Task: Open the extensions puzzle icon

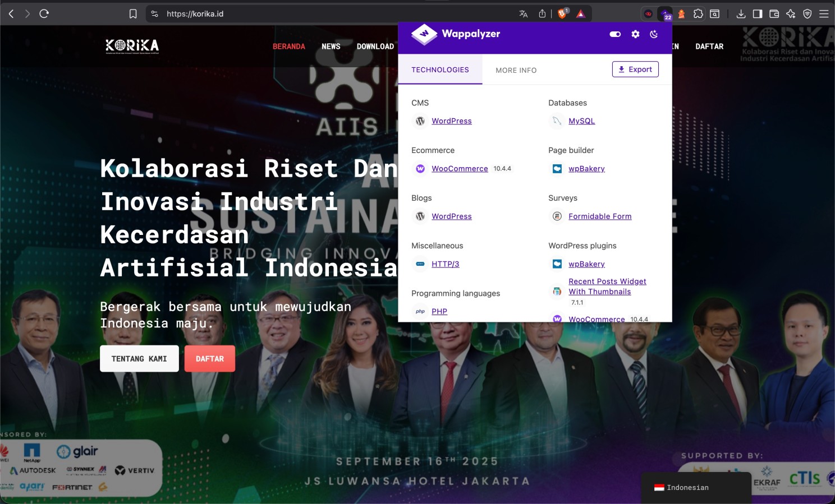Action: [x=698, y=14]
